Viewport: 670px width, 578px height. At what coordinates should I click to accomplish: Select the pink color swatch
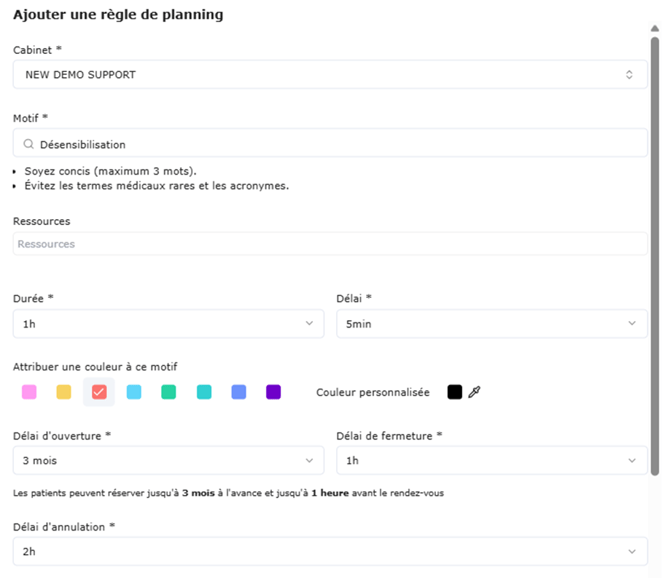pos(29,392)
